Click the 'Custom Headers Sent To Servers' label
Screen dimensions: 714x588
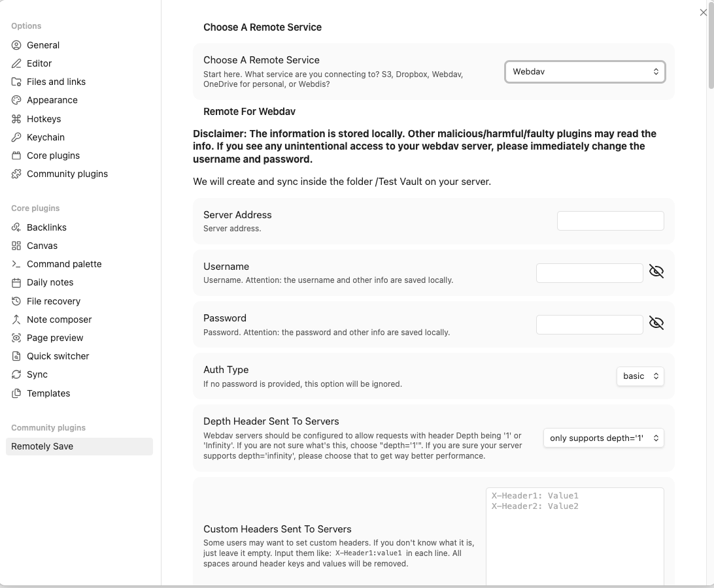coord(277,529)
